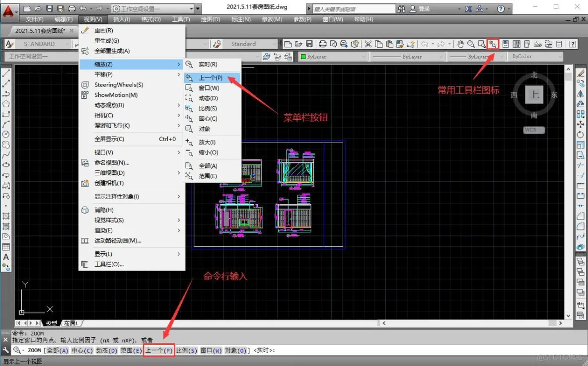Click the Zoom Realtime toolbar icon
The height and width of the screenshot is (366, 588).
(471, 44)
